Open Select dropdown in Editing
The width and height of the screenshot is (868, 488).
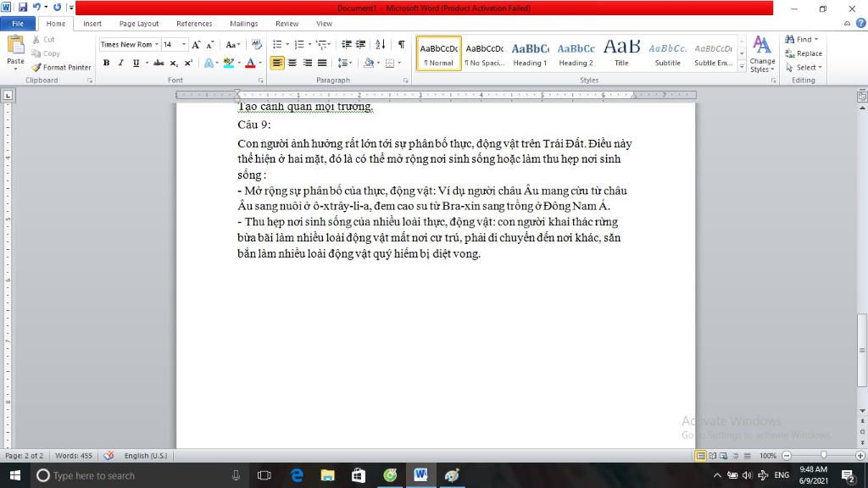(804, 68)
